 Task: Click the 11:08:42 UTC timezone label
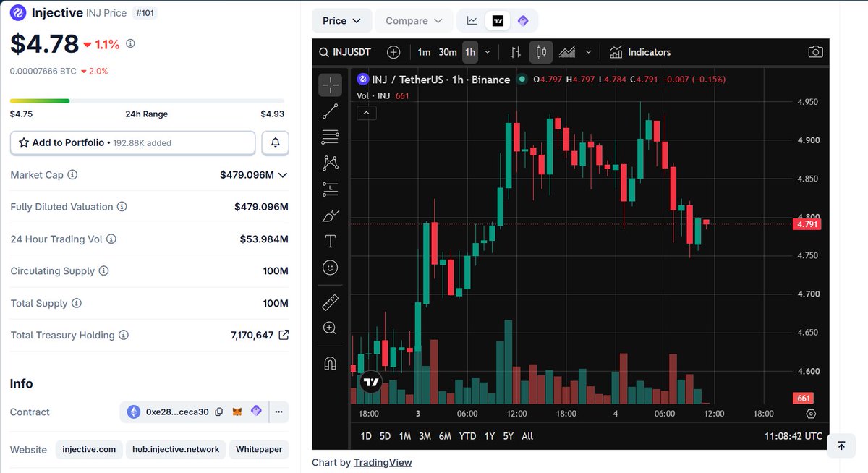pyautogui.click(x=793, y=436)
